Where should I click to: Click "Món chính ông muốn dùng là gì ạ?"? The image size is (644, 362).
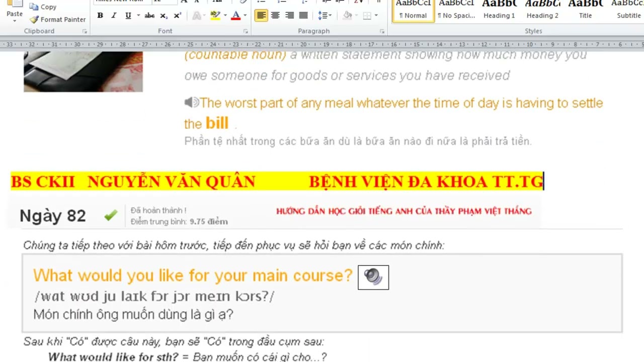point(133,315)
